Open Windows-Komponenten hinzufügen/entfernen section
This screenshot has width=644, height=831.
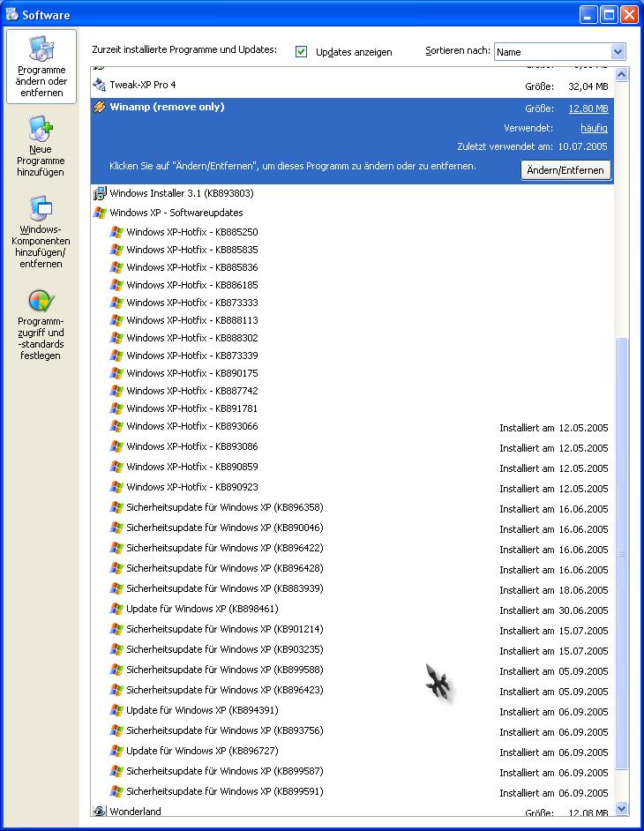41,232
